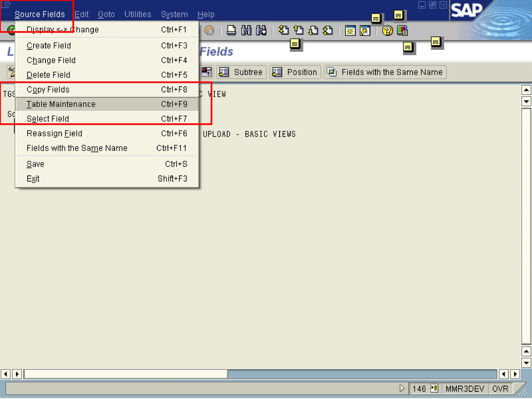Click vertical scrollbar top down arrow
Image resolution: width=532 pixels, height=399 pixels.
pyautogui.click(x=526, y=102)
